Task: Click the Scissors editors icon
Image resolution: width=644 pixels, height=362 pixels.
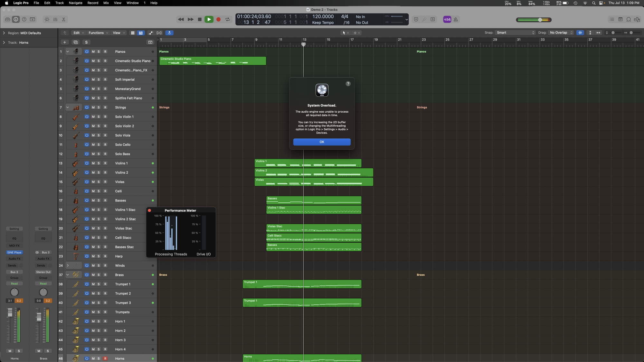Action: click(x=64, y=19)
